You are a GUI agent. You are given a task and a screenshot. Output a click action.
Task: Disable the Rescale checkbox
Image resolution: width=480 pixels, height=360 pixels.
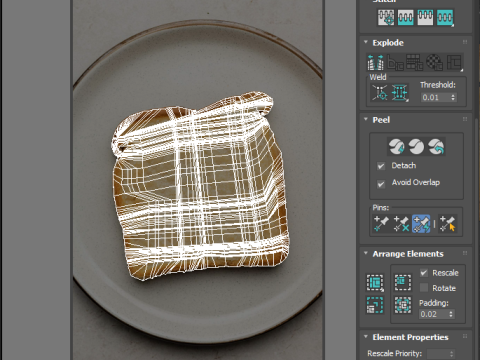(x=424, y=273)
